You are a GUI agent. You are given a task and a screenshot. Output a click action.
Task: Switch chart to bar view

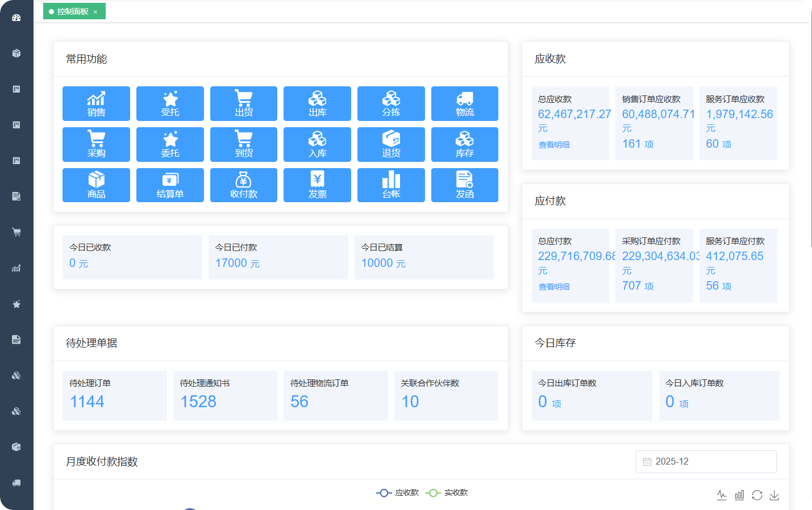tap(739, 495)
